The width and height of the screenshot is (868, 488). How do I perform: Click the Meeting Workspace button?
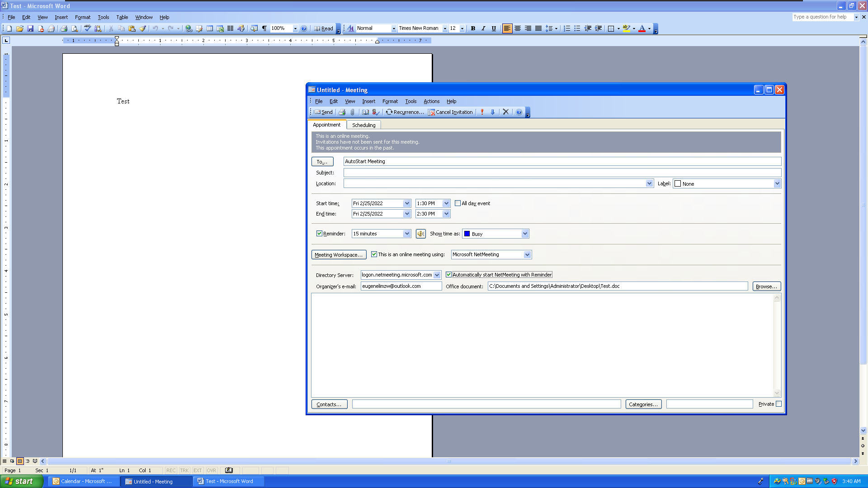coord(337,254)
